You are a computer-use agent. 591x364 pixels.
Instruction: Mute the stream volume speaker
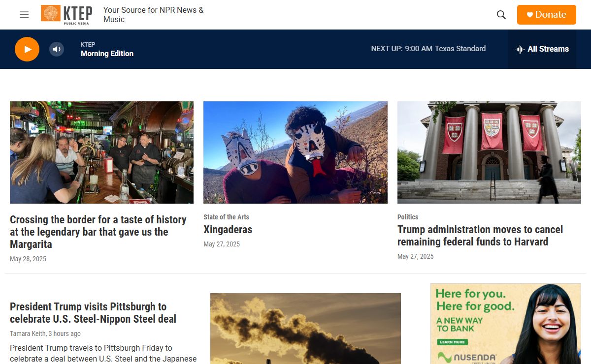tap(57, 49)
